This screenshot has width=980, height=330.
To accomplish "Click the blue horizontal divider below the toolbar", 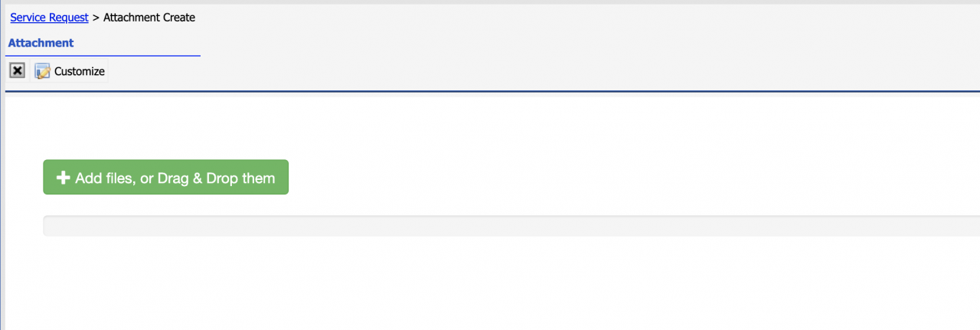I will pyautogui.click(x=492, y=90).
